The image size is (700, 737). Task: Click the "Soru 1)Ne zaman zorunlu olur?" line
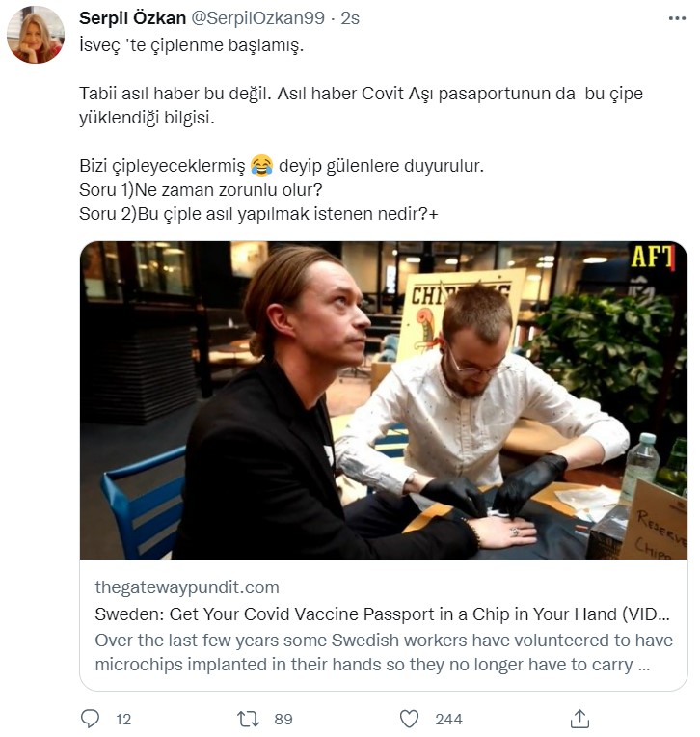pos(201,189)
